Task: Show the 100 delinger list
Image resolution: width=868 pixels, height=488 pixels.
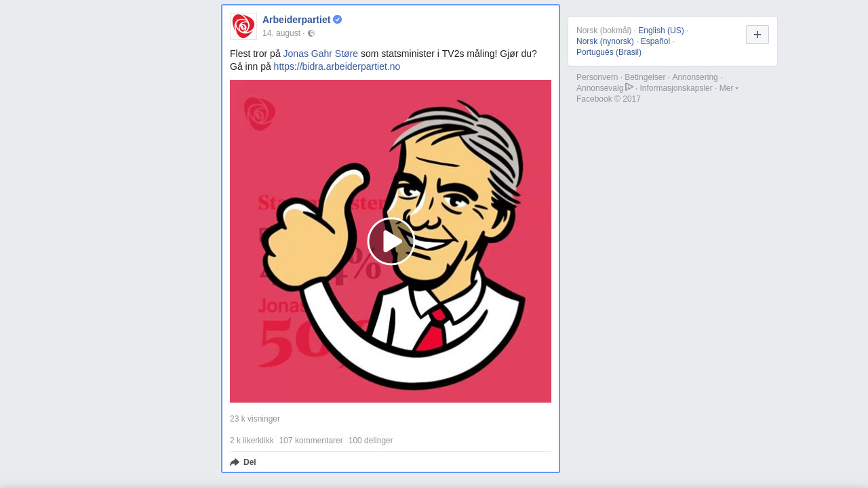Action: (370, 441)
